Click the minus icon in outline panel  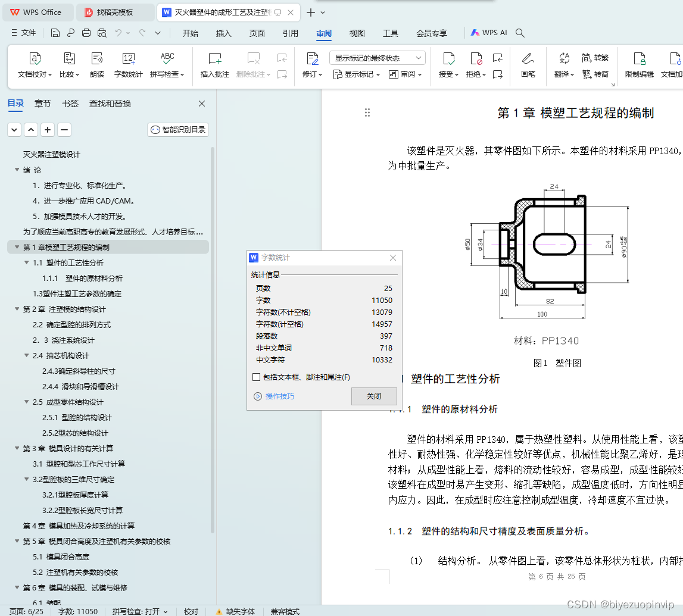(64, 130)
